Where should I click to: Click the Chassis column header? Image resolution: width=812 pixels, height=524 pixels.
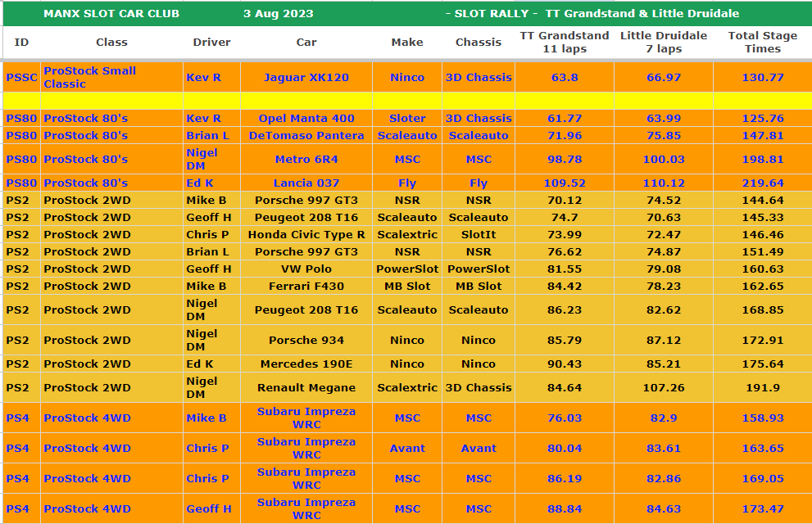pos(479,43)
